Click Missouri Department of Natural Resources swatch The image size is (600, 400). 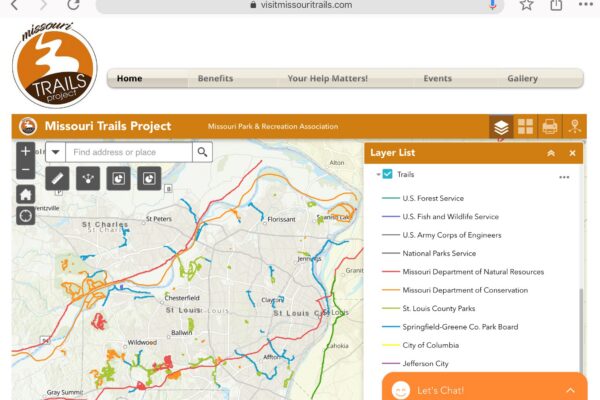390,272
